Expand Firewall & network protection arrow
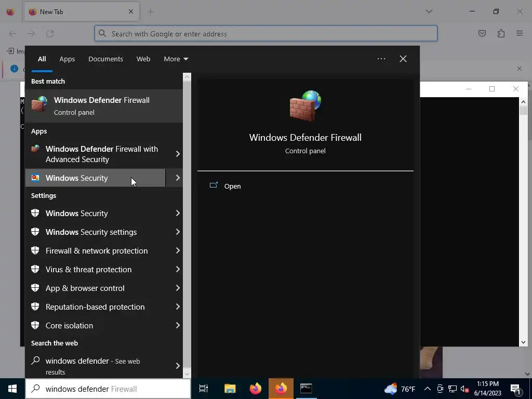This screenshot has height=399, width=532. point(178,250)
